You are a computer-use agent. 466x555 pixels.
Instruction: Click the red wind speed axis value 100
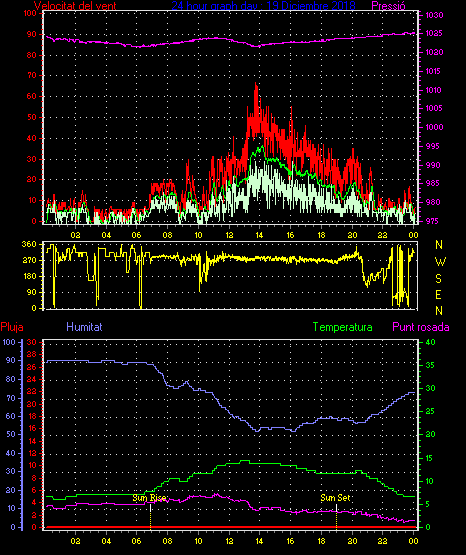point(30,13)
